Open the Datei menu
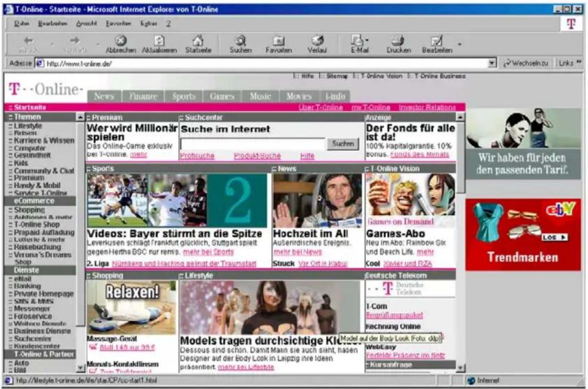This screenshot has height=389, width=588. (22, 24)
